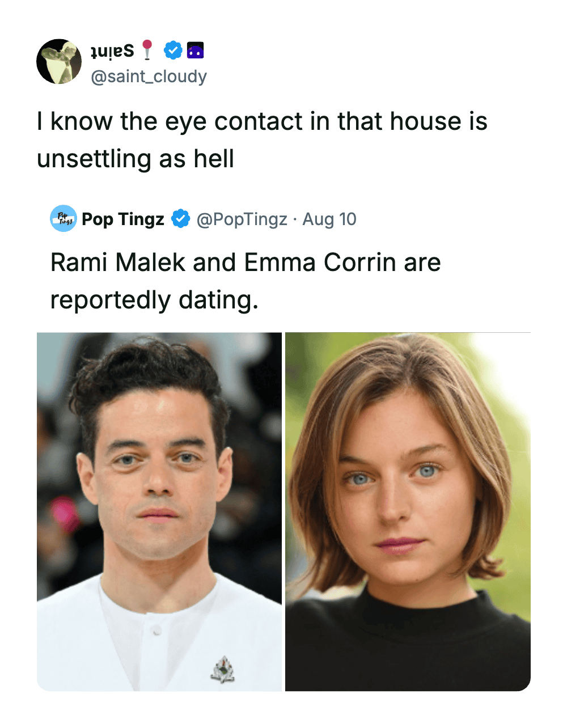Click the Pop Tingz account name
This screenshot has height=728, width=567.
[x=123, y=219]
